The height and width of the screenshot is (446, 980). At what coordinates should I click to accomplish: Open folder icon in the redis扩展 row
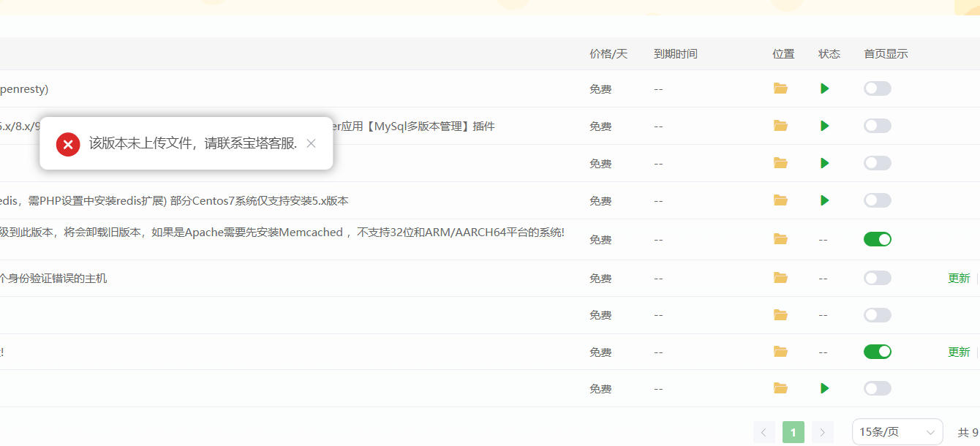pos(780,200)
